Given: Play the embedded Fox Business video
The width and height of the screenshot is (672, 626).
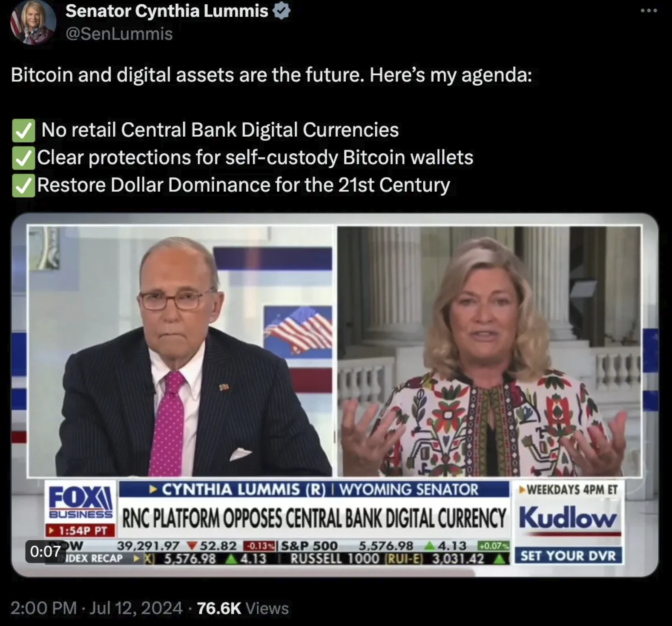Looking at the screenshot, I should [335, 395].
